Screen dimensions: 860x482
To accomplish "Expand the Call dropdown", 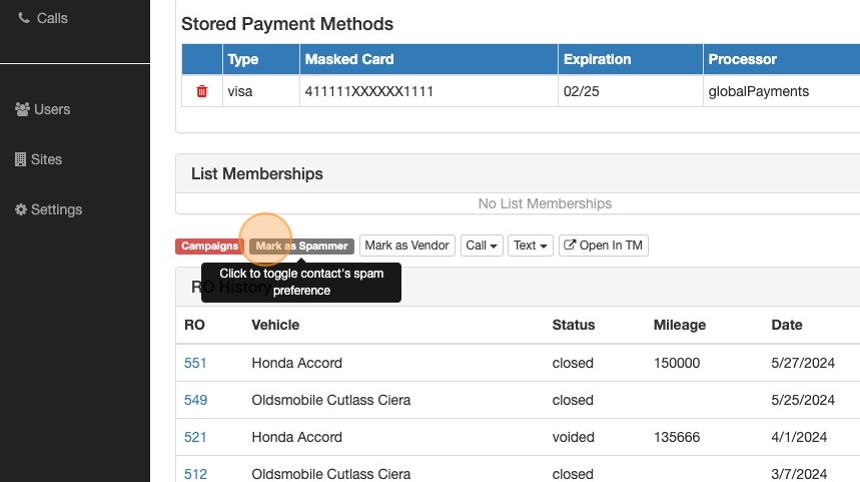I will pos(482,245).
